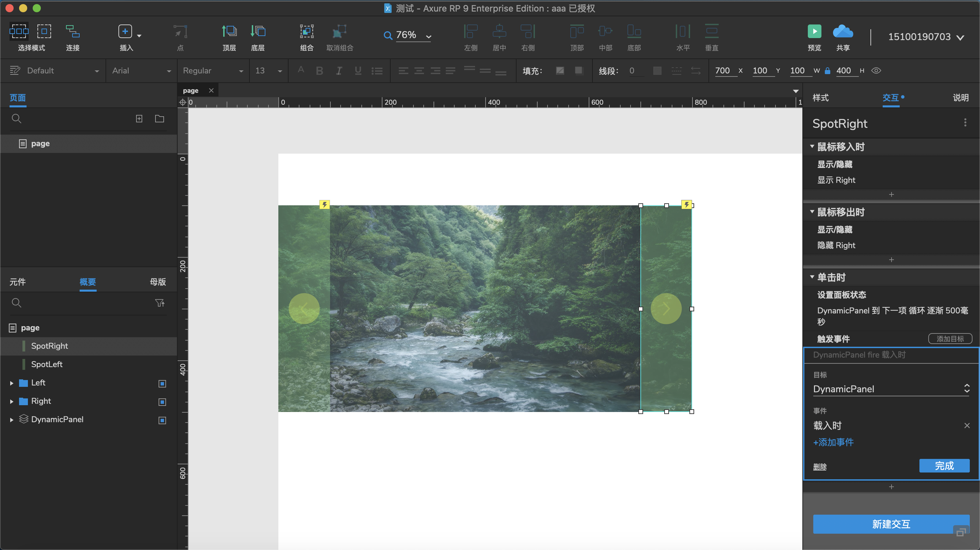Switch to the 元件 (Widgets) tab

pyautogui.click(x=17, y=282)
